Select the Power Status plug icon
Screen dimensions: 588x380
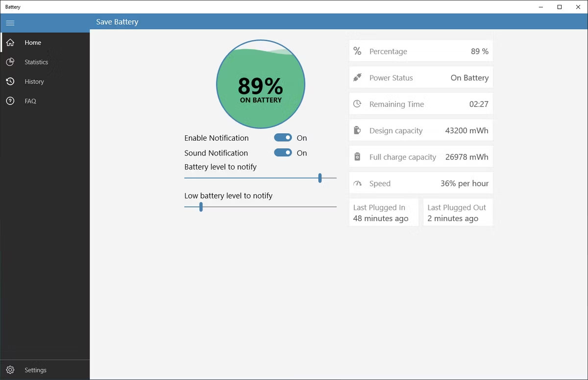pyautogui.click(x=357, y=77)
